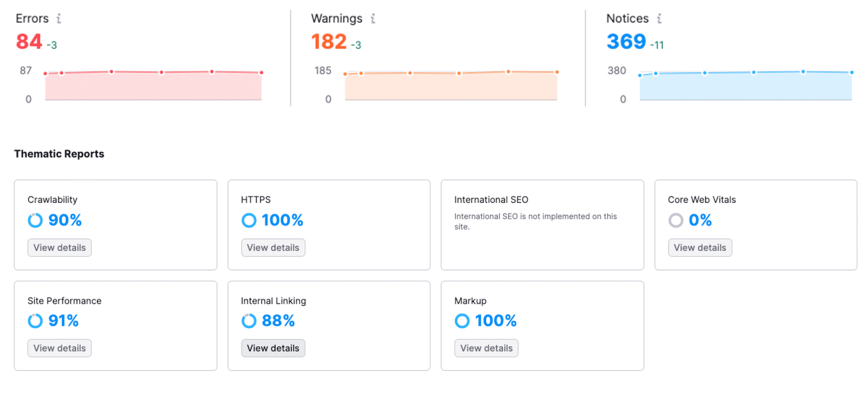Click the HTTPS progress ring icon

249,220
